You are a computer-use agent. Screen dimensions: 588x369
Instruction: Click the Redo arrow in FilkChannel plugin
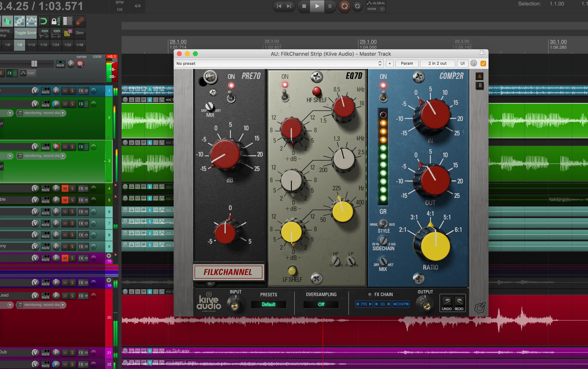coord(459,301)
